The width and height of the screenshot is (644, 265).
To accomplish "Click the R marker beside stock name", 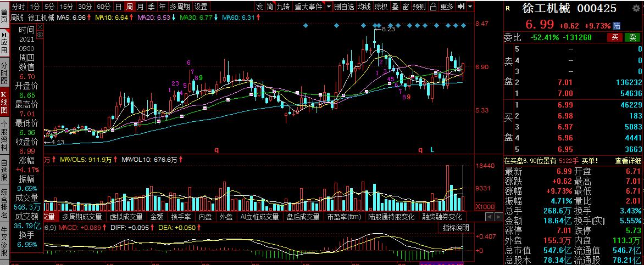I will [x=508, y=8].
